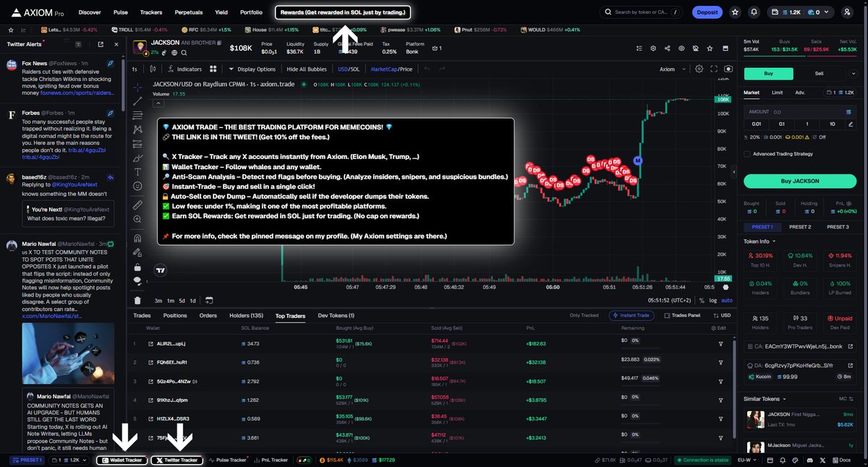Open the user profile icon
The width and height of the screenshot is (868, 467).
coord(847,12)
